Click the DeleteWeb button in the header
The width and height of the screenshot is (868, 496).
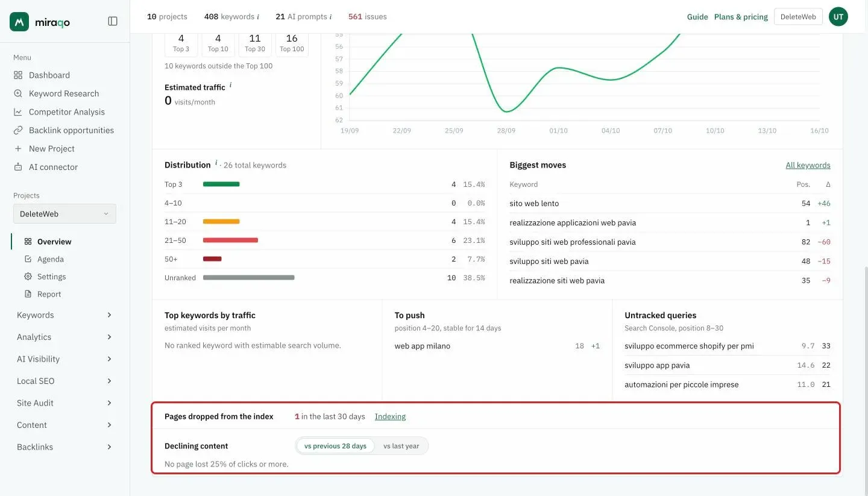tap(798, 17)
